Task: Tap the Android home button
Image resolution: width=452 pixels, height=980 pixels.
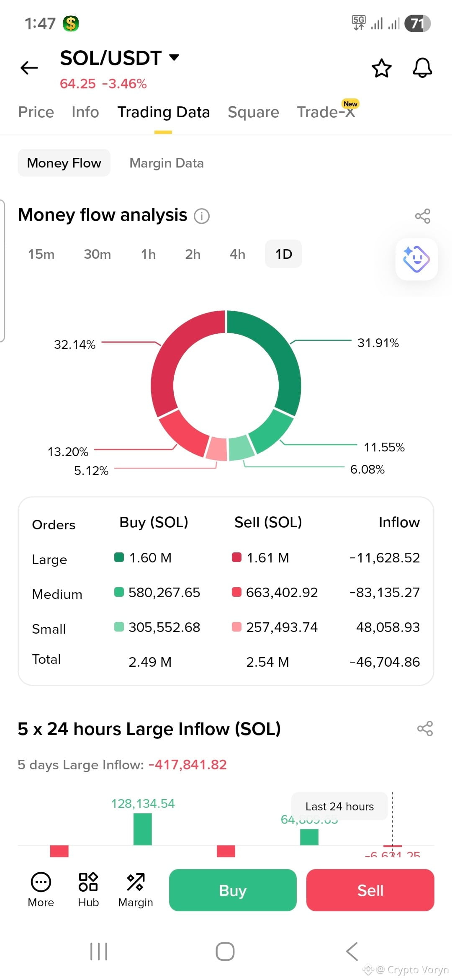Action: coord(225,952)
